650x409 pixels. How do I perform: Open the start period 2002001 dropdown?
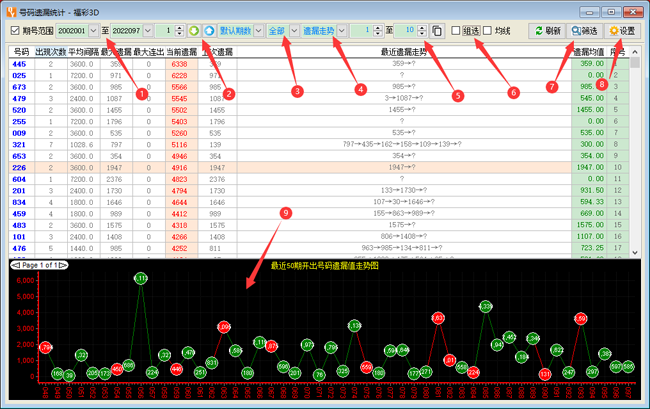[x=93, y=31]
